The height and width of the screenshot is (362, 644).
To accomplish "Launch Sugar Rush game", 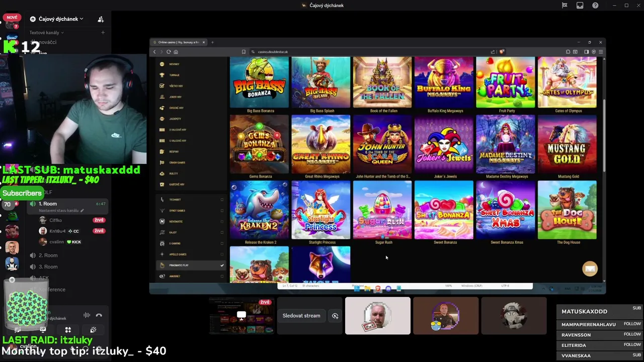I will [382, 210].
